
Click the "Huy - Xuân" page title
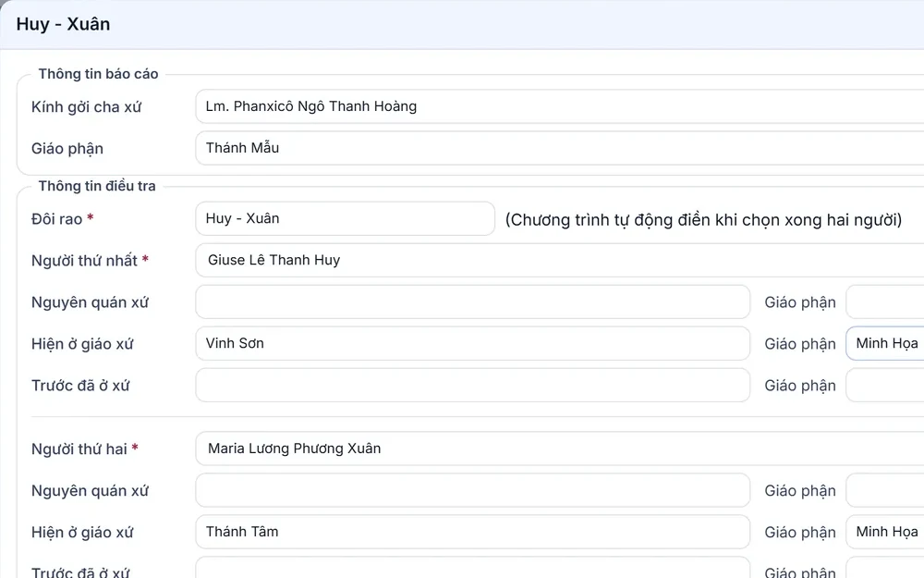point(63,24)
